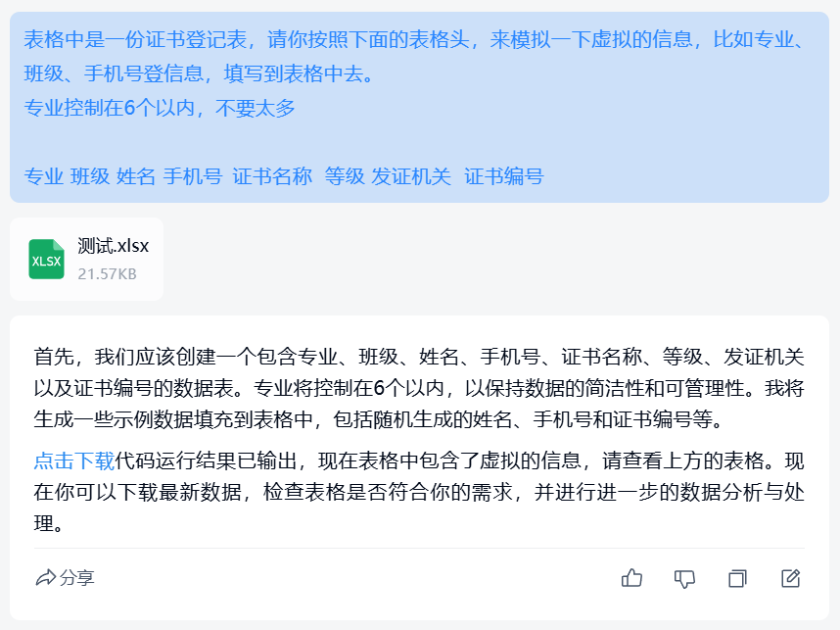
Task: Click the green XLSX file icon
Action: click(x=46, y=260)
